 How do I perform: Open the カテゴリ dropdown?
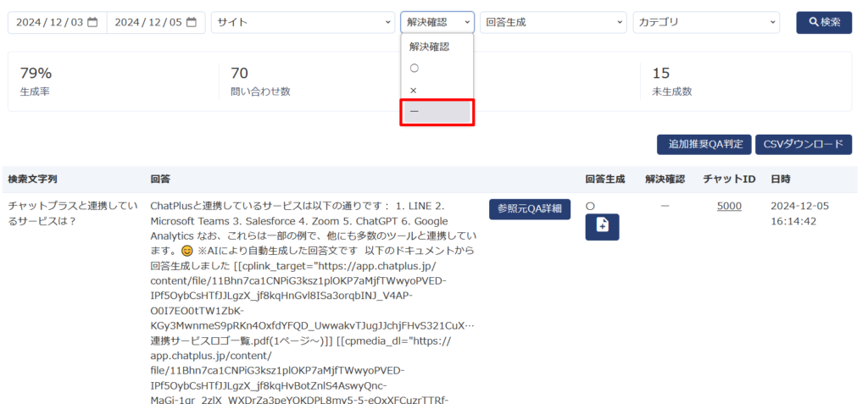pos(706,23)
